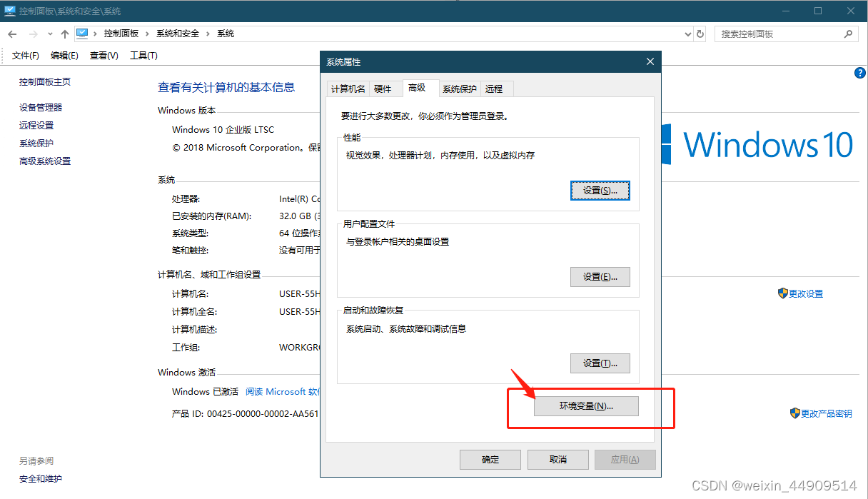
Task: Click the search magnifier icon
Action: 848,34
